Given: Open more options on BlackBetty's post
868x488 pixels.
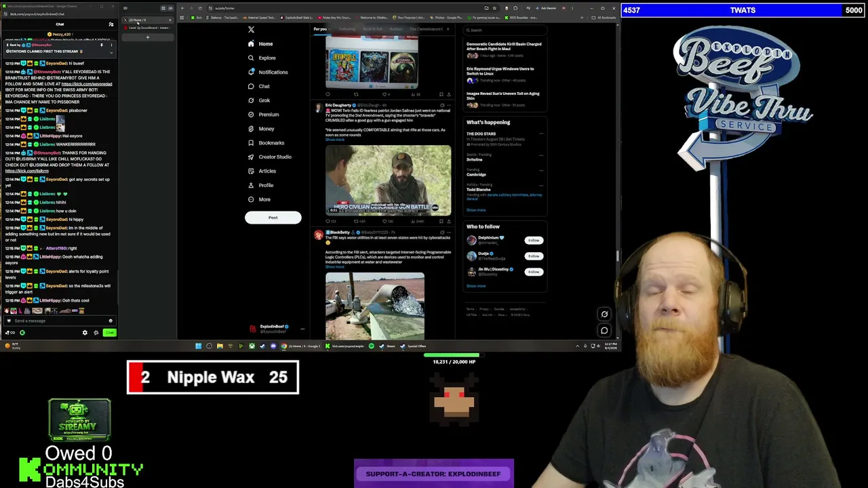Looking at the screenshot, I should point(448,232).
